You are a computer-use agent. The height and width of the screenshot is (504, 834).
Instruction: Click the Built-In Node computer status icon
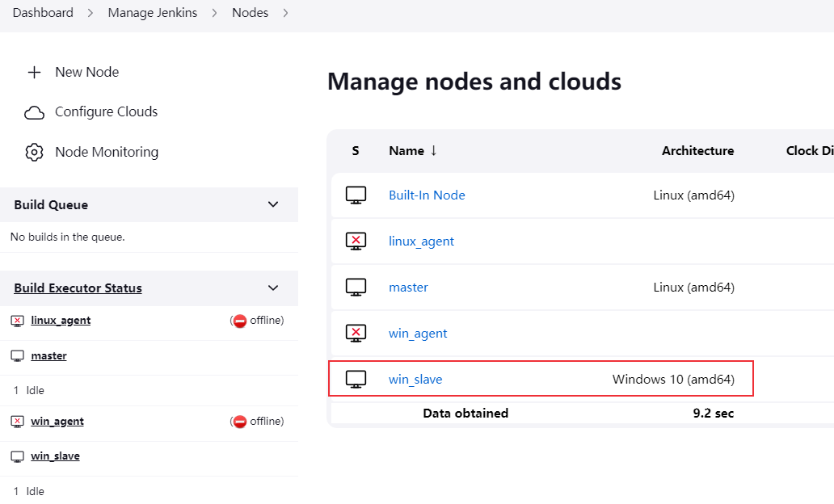tap(356, 195)
